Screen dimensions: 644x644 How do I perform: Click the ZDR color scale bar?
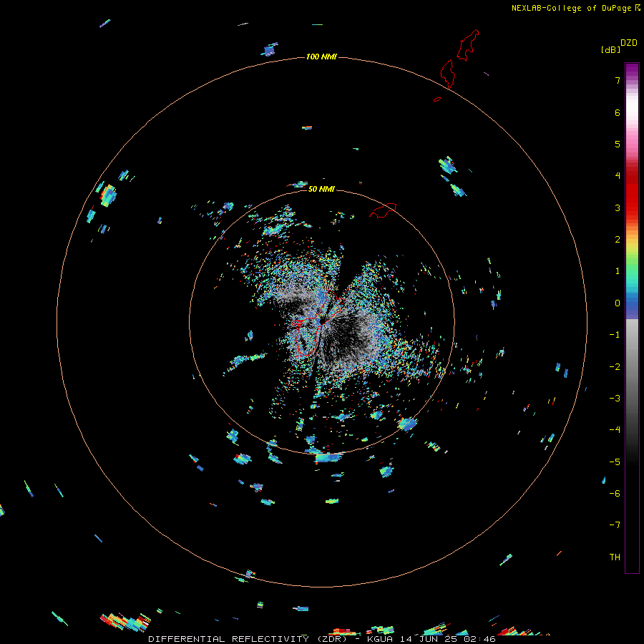pos(632,318)
